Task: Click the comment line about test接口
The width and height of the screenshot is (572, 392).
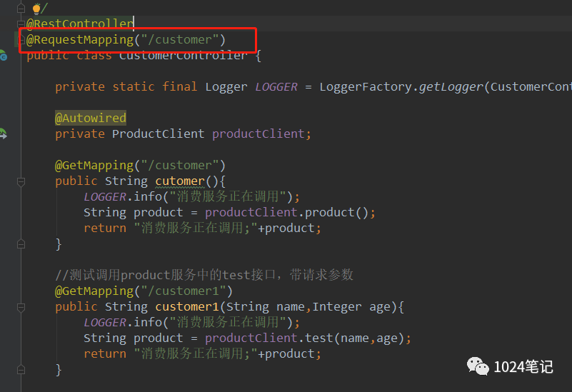Action: 204,275
